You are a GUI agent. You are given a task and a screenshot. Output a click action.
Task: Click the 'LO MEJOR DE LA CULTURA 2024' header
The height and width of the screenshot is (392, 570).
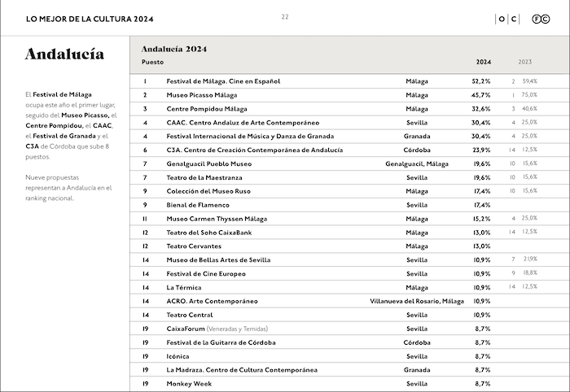pyautogui.click(x=90, y=20)
